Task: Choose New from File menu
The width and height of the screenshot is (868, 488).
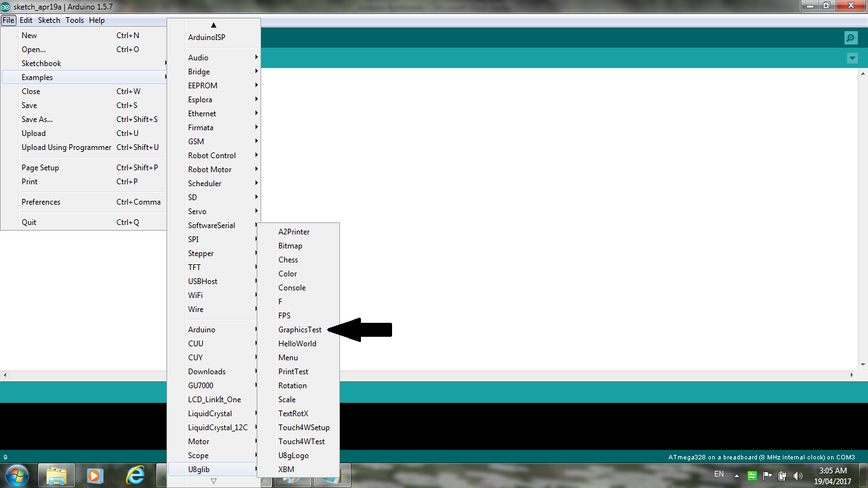Action: [85, 36]
